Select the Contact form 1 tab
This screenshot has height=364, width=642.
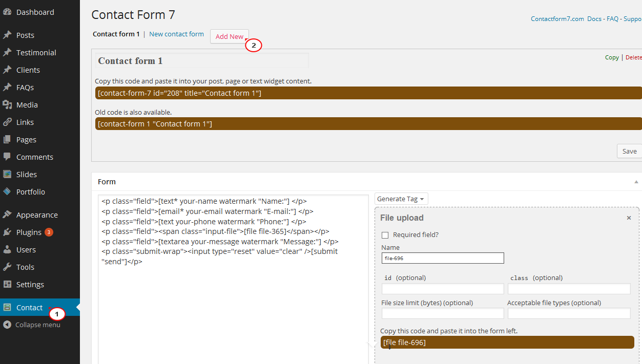116,34
